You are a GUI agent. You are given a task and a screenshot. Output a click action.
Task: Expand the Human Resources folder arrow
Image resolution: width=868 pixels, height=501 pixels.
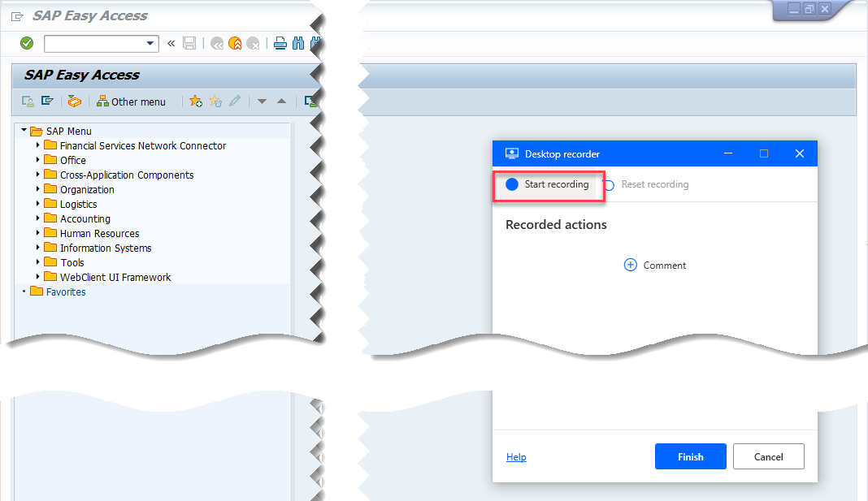(37, 233)
